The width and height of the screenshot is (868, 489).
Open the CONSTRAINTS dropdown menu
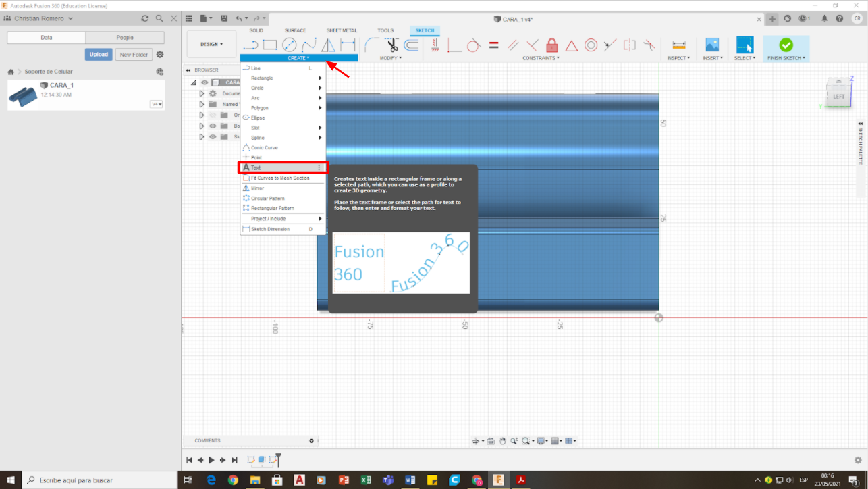coord(541,58)
